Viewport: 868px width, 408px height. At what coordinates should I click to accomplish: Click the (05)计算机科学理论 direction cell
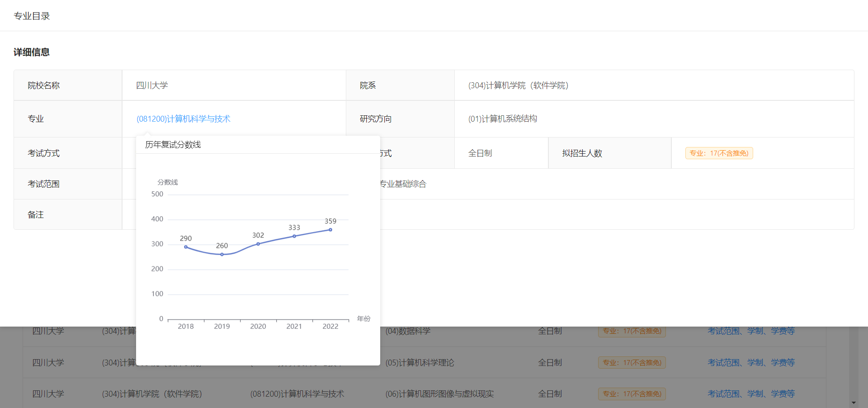point(420,363)
